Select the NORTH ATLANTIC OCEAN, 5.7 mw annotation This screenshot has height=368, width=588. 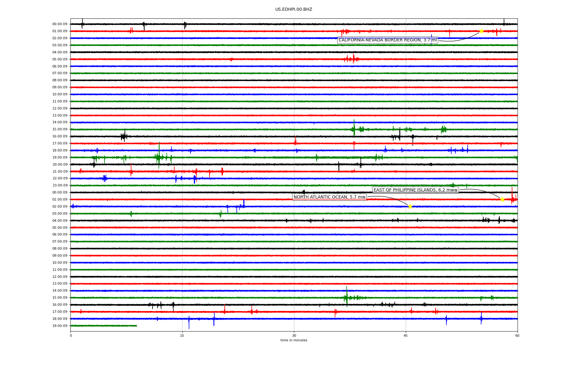pos(330,197)
